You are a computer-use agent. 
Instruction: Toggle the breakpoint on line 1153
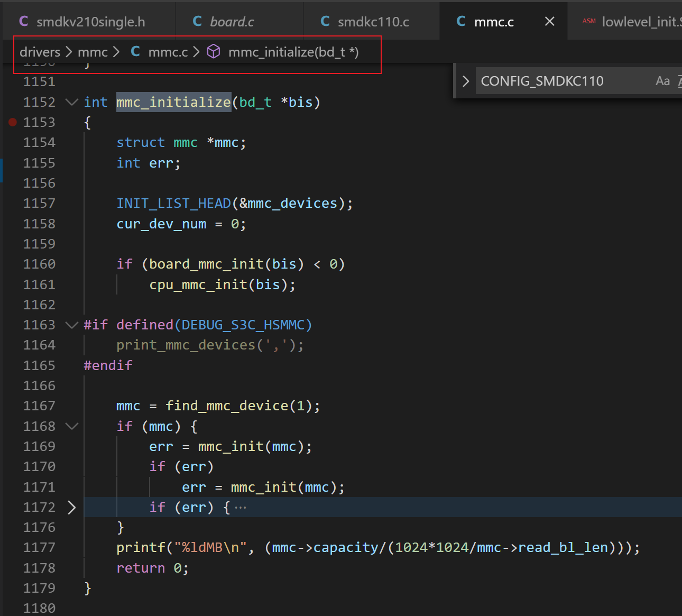tap(13, 122)
